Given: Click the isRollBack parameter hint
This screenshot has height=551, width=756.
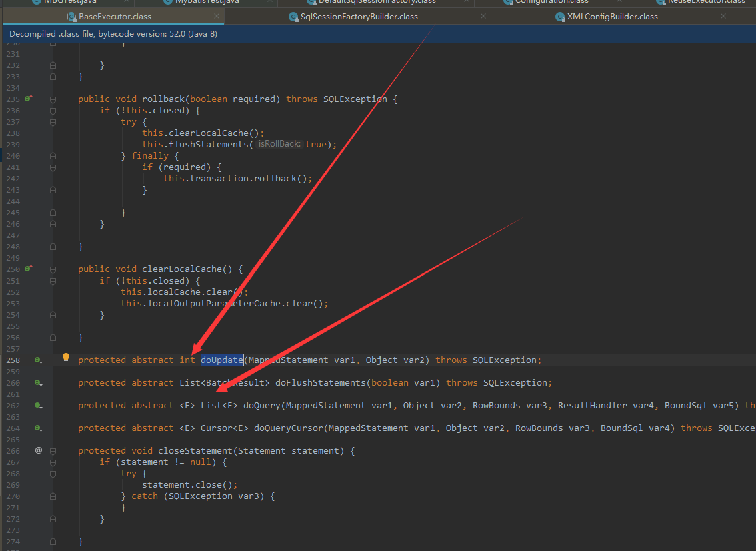Looking at the screenshot, I should tap(279, 144).
